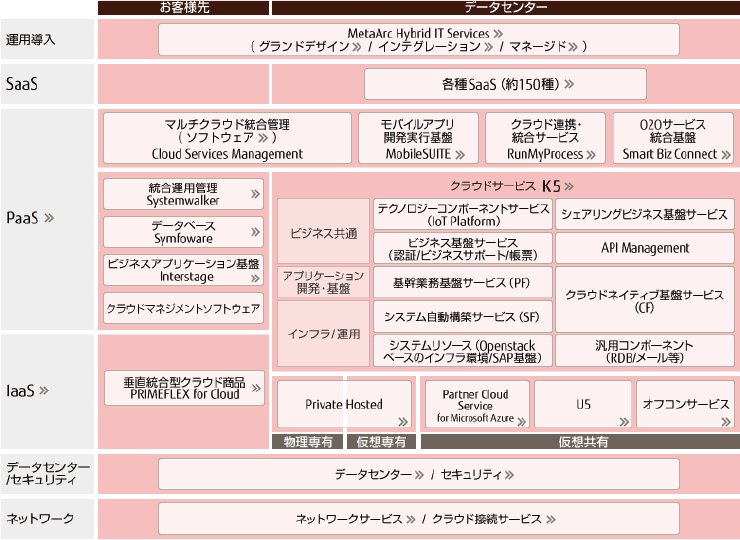Open セキュリティ link
Image resolution: width=740 pixels, height=540 pixels.
pyautogui.click(x=477, y=474)
